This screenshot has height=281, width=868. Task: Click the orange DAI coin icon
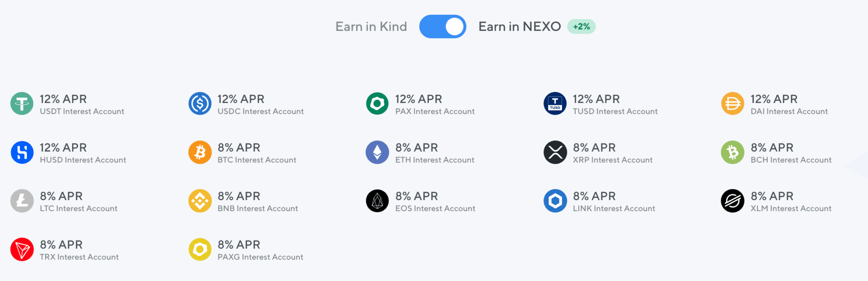pos(732,103)
